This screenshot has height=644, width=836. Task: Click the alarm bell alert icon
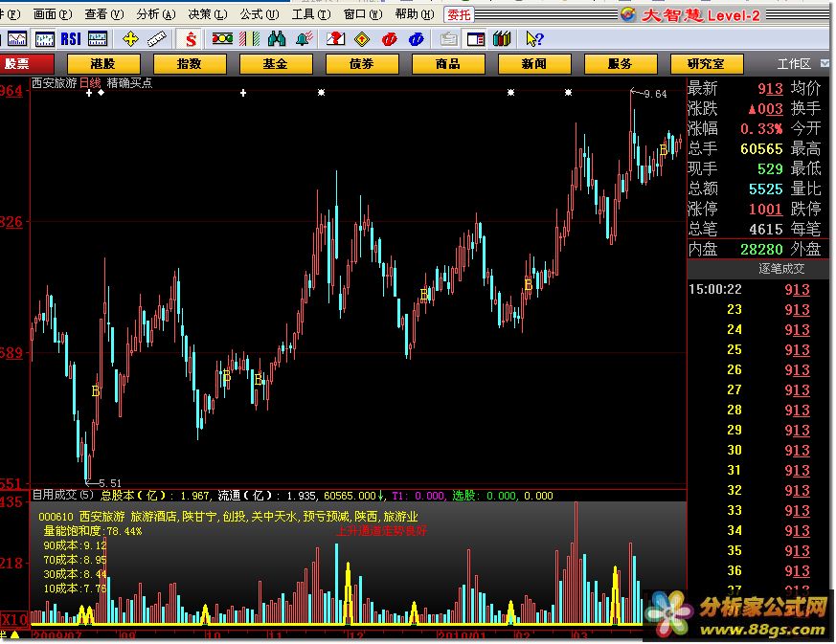(x=304, y=39)
